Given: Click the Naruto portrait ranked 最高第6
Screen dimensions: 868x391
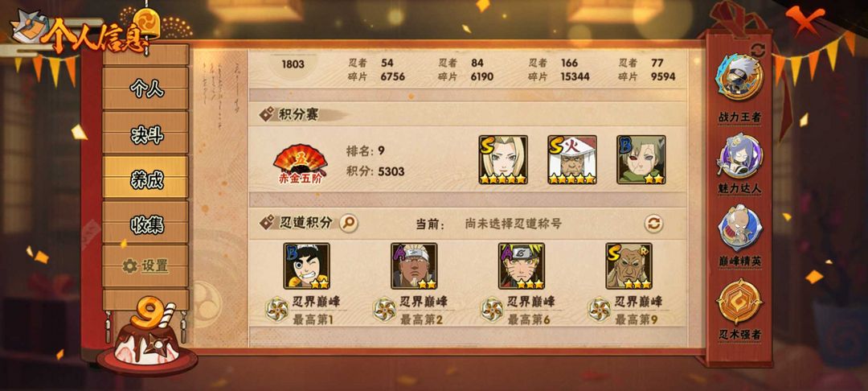Looking at the screenshot, I should click(x=522, y=265).
